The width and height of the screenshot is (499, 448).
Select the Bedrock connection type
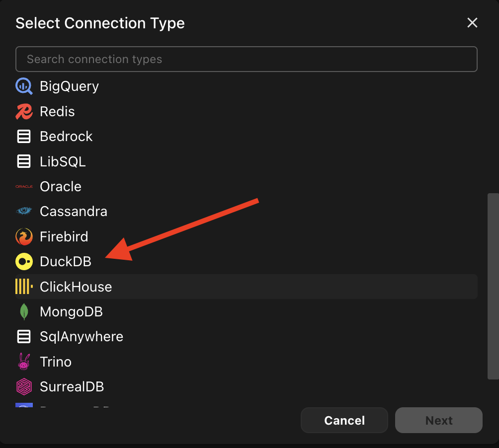click(x=247, y=137)
